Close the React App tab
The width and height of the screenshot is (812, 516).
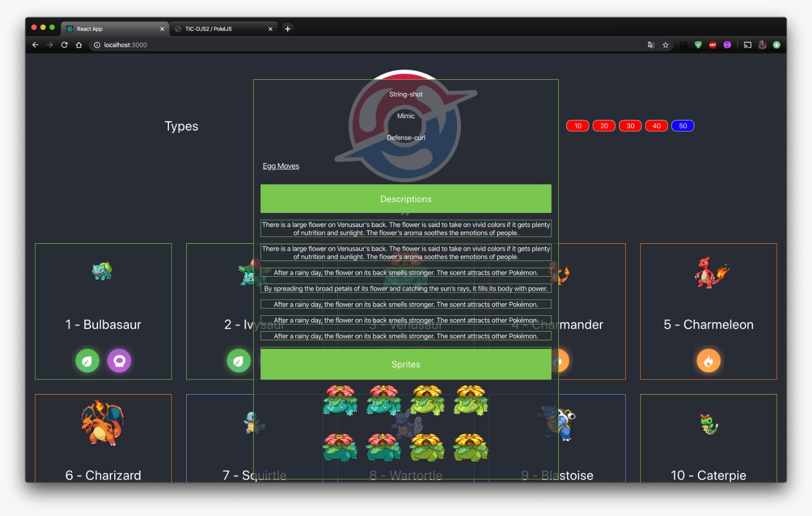[162, 29]
